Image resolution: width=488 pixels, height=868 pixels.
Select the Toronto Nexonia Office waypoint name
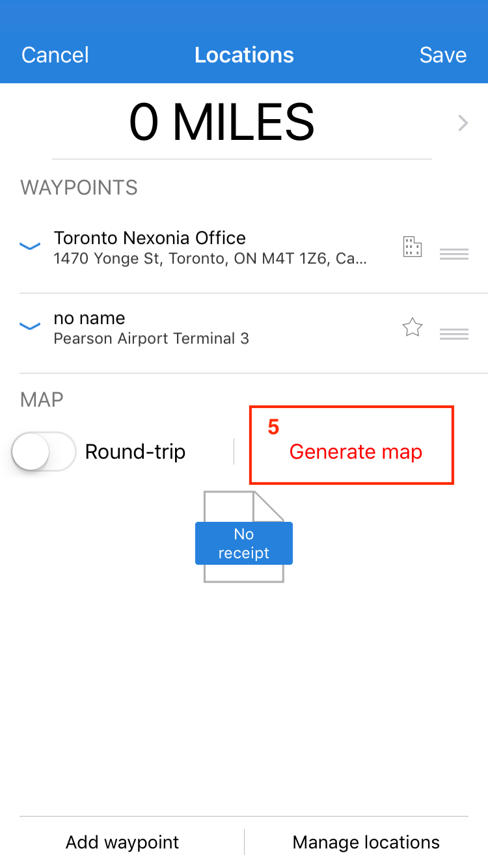point(150,238)
